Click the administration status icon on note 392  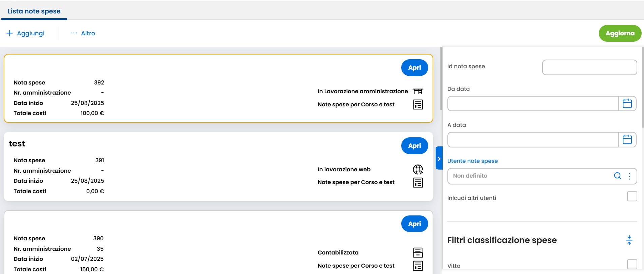click(x=418, y=91)
